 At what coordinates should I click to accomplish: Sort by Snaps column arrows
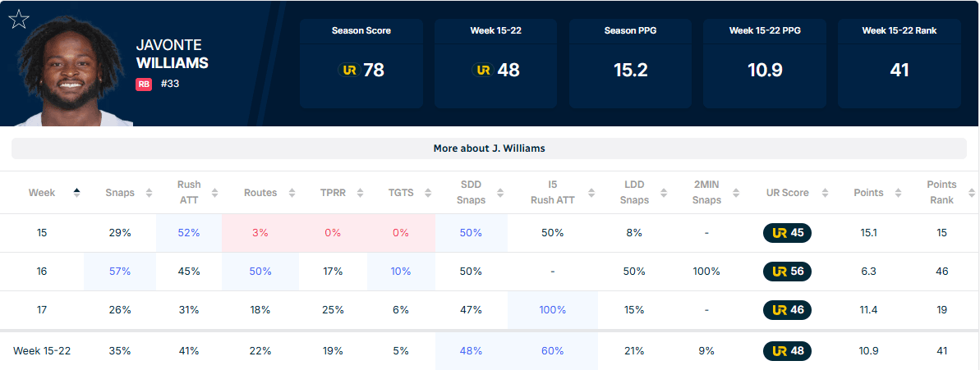(x=149, y=193)
